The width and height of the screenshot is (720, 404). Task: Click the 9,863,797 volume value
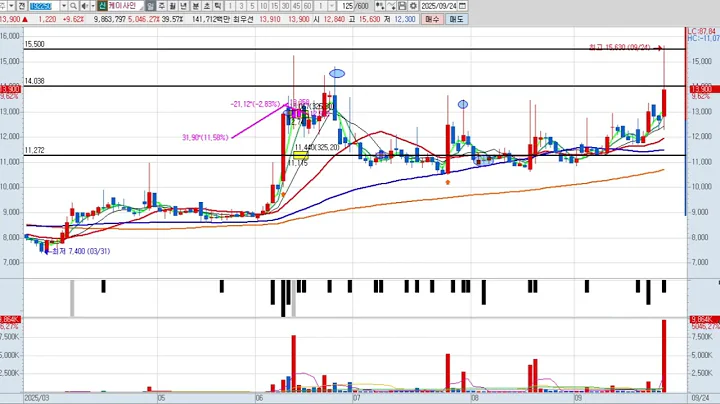tap(110, 19)
